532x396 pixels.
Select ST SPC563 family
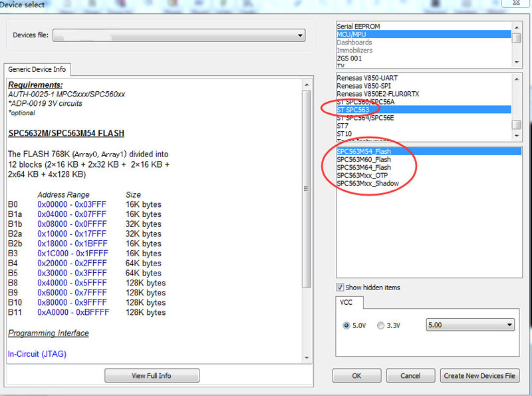[424, 110]
